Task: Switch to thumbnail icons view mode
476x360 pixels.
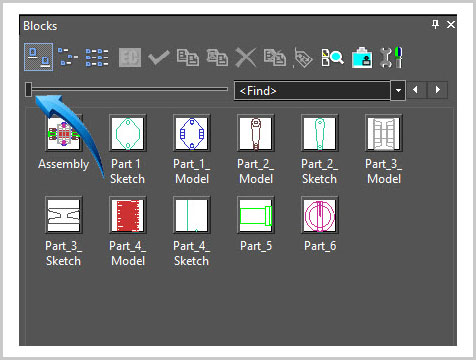Action: click(38, 57)
